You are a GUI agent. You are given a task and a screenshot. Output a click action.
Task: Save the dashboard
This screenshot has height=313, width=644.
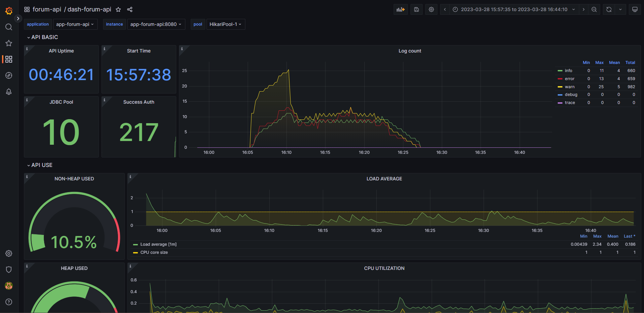pyautogui.click(x=416, y=9)
